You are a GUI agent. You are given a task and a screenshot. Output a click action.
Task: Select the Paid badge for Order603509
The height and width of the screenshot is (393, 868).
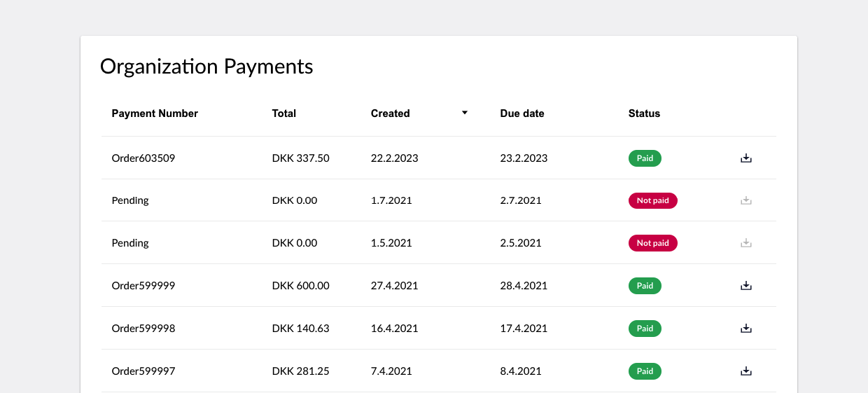[645, 158]
